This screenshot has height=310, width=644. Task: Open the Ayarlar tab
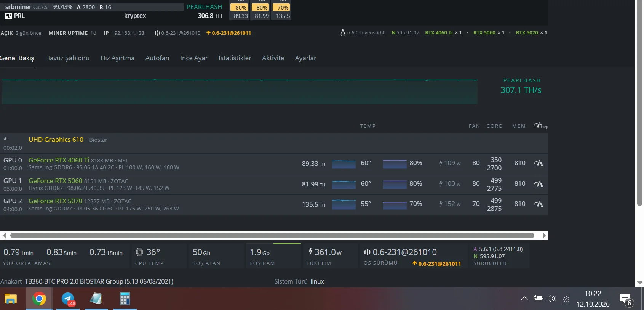point(306,58)
